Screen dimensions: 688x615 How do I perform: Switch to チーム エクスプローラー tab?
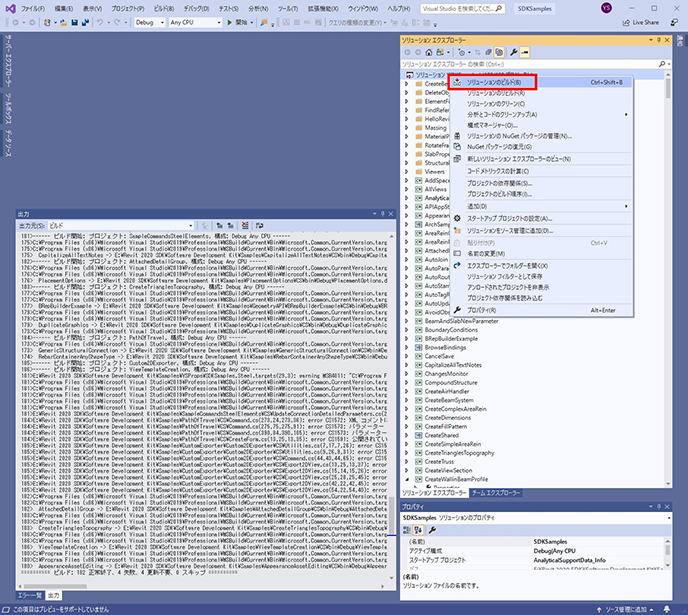click(x=496, y=493)
